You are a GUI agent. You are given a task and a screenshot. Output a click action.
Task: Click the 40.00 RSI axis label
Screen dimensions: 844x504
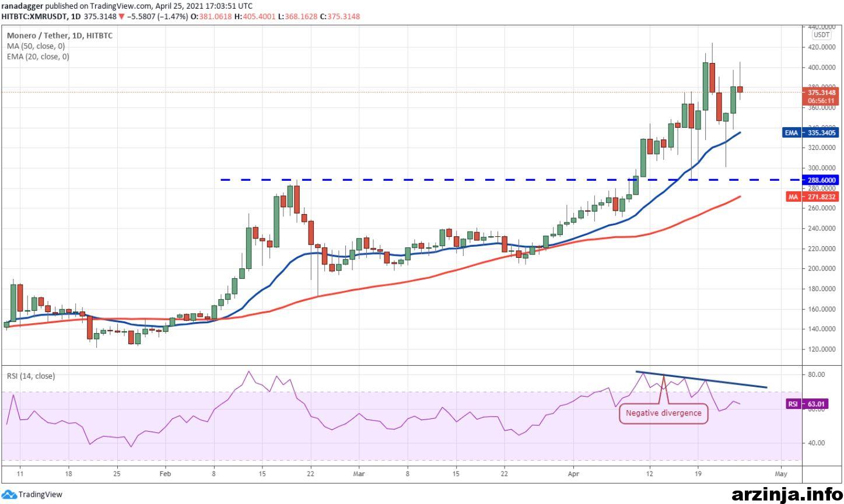tap(817, 443)
